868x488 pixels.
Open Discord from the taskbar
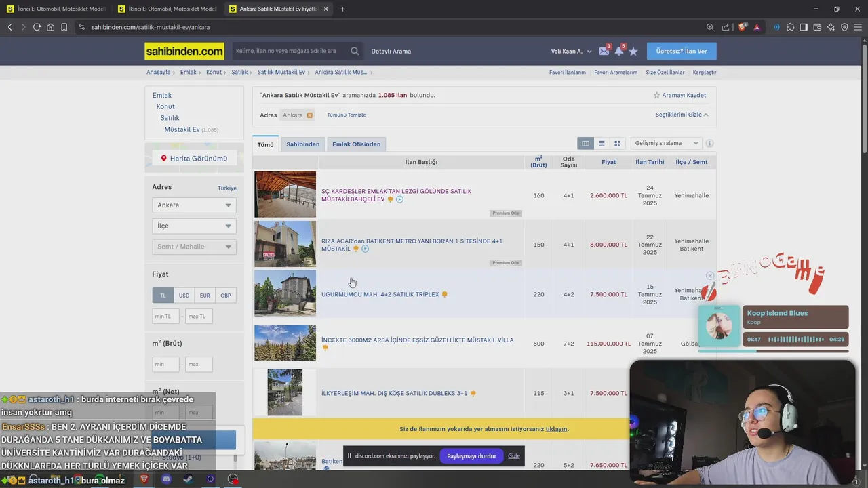click(x=167, y=479)
